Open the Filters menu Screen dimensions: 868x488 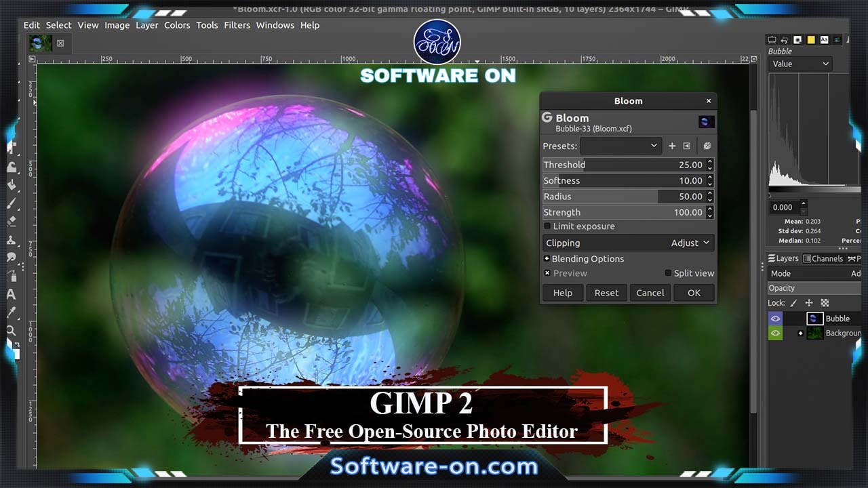coord(237,25)
